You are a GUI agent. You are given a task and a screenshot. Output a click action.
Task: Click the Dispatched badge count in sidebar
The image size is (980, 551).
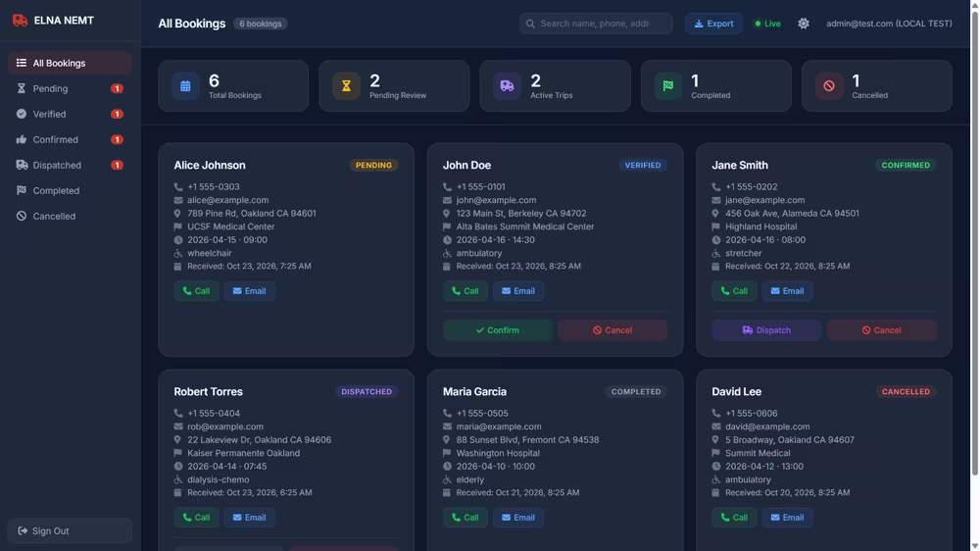117,165
